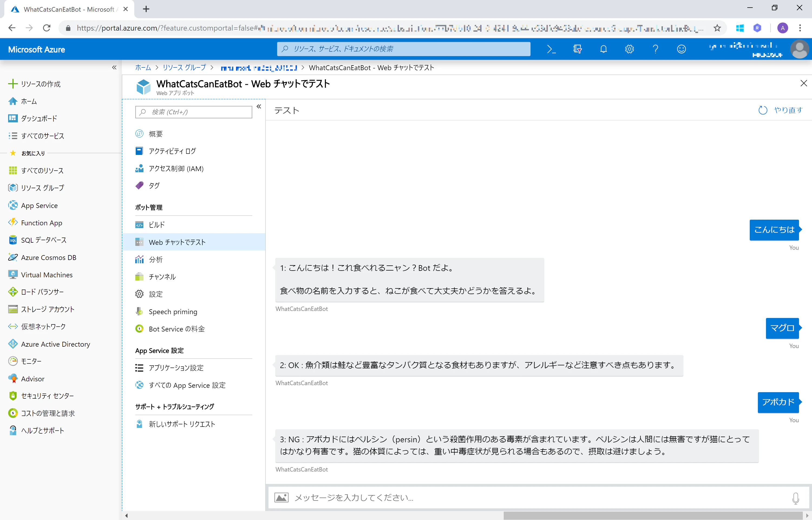Open ビルド under ボット管理
Screen dimensions: 812x520
(194, 225)
